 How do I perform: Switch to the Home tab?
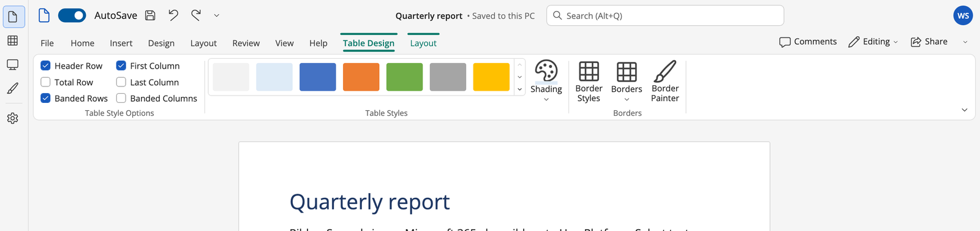pos(82,43)
